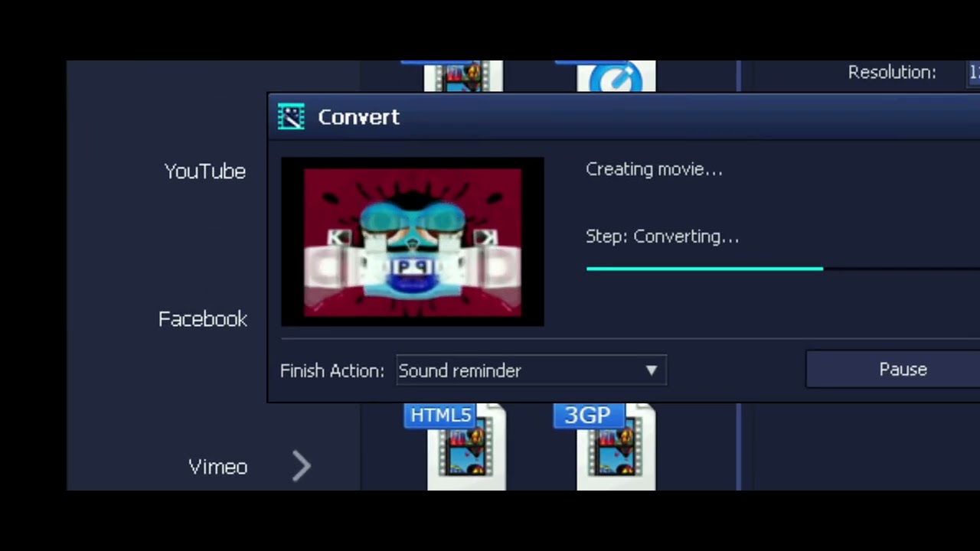This screenshot has height=551, width=980.
Task: Click the 'Step: Converting...' text
Action: pos(662,236)
